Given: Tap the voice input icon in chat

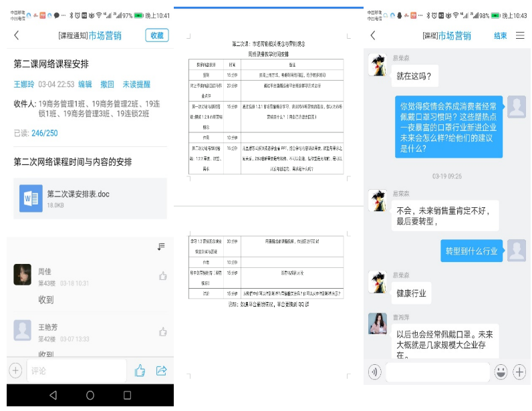Looking at the screenshot, I should point(375,372).
